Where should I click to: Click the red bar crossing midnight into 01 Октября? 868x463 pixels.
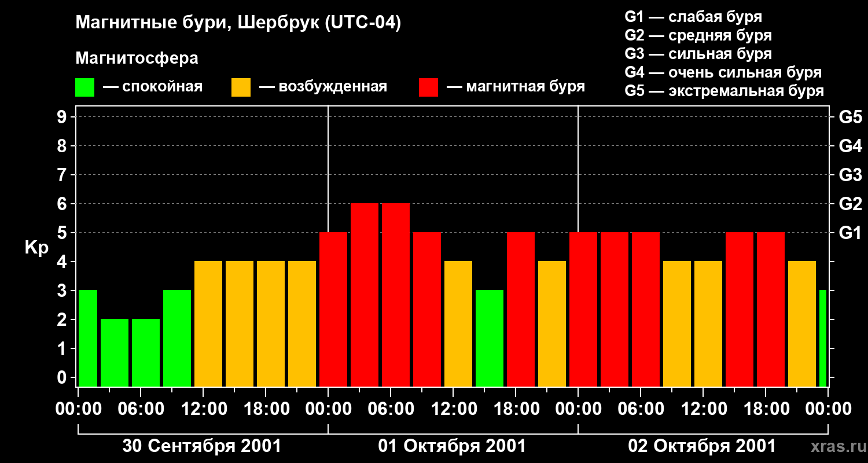tap(333, 310)
